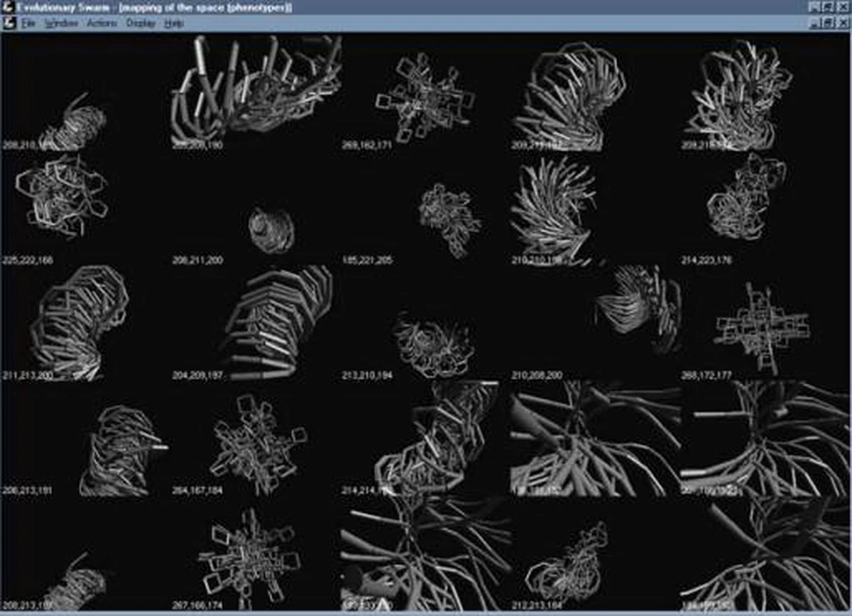The height and width of the screenshot is (616, 852).
Task: Open the Display menu
Action: tap(141, 23)
